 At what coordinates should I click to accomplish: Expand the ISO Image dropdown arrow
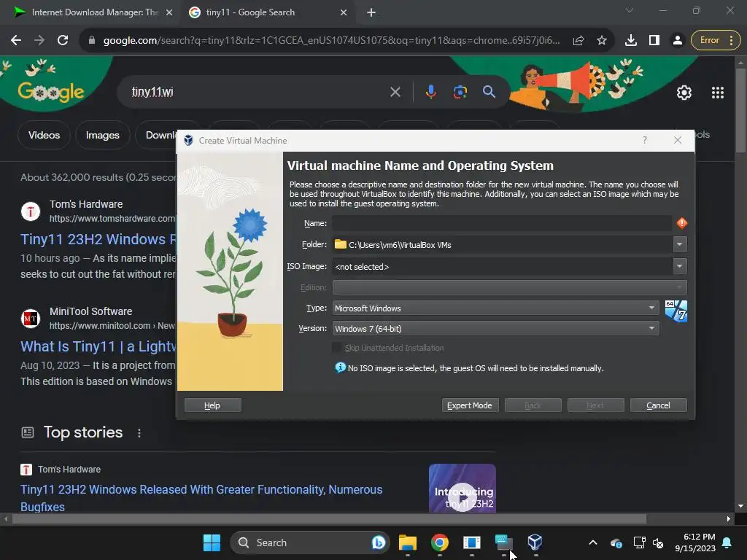pos(679,267)
